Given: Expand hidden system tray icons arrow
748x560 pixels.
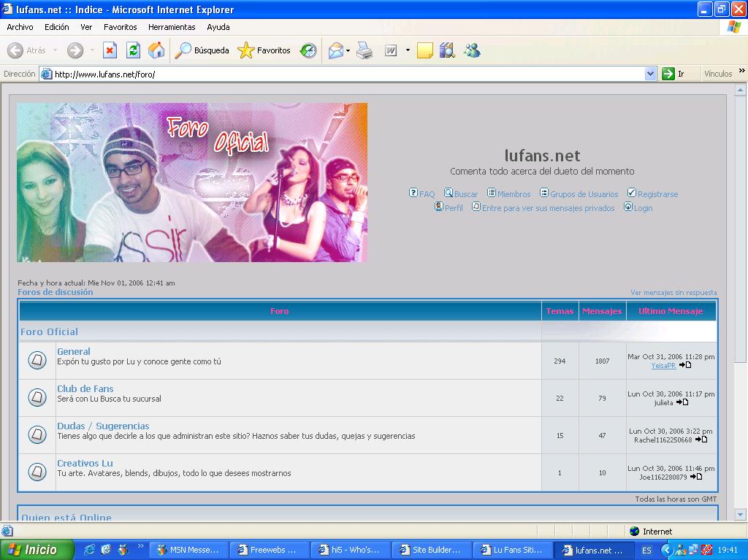Looking at the screenshot, I should pos(666,550).
